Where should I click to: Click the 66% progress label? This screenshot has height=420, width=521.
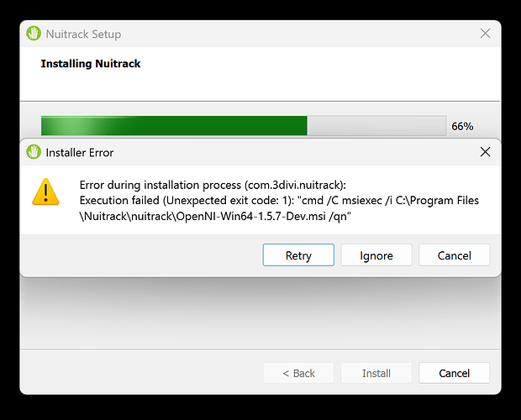462,127
